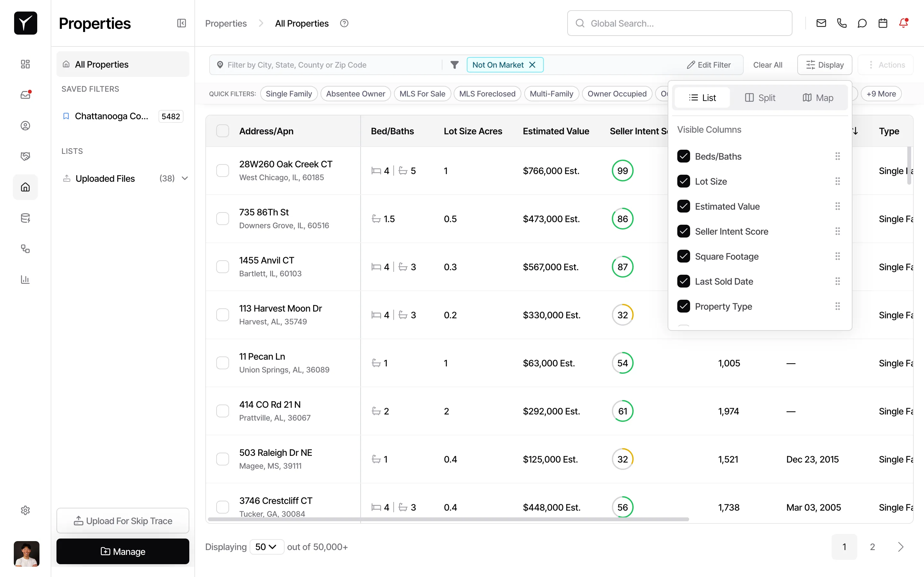Remove the Not On Market filter chip
The height and width of the screenshot is (577, 924).
point(533,64)
